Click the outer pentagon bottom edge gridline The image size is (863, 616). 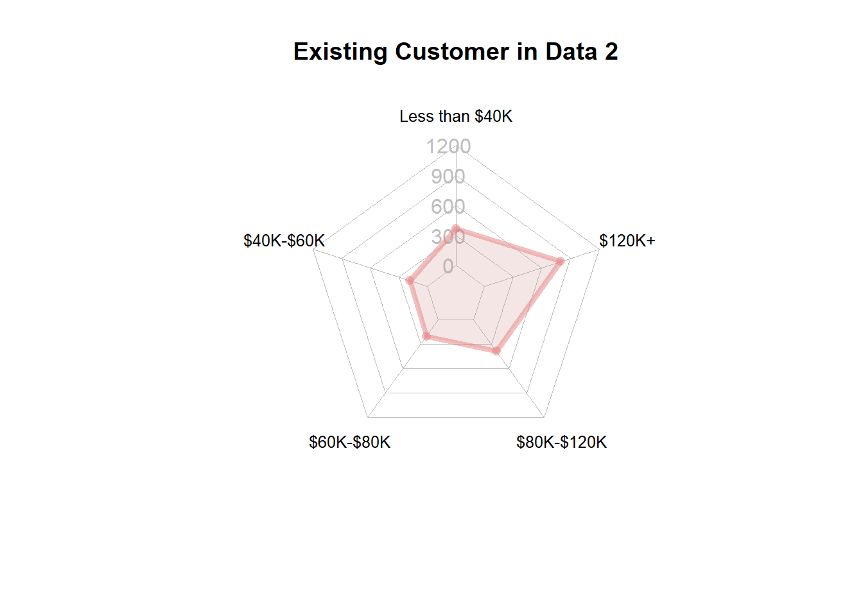point(456,417)
